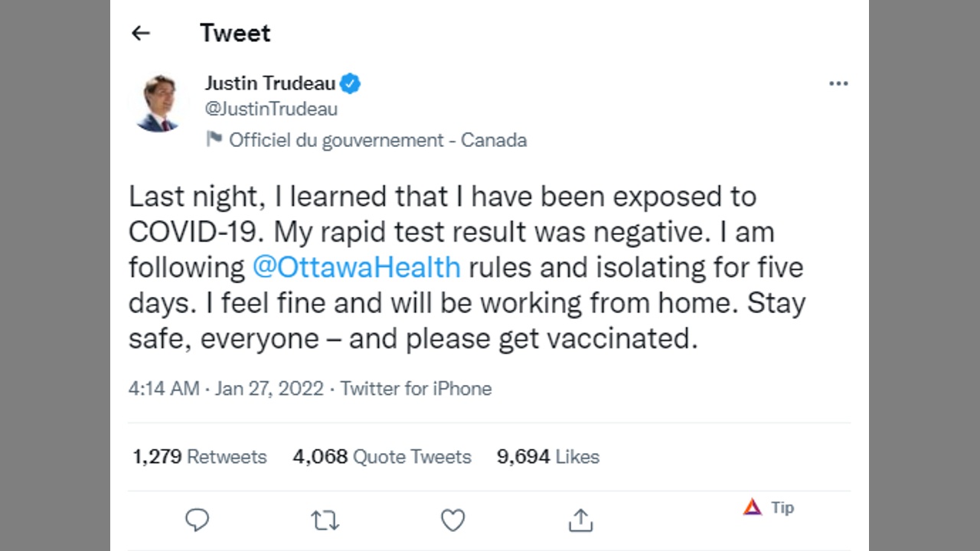This screenshot has width=980, height=551.
Task: Open the @JustinTrudeau handle link
Action: pyautogui.click(x=271, y=109)
